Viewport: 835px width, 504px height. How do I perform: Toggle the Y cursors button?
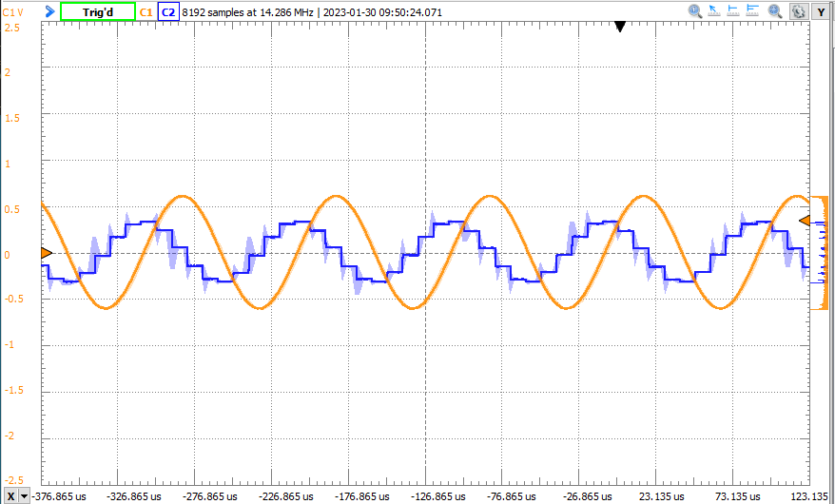point(821,11)
